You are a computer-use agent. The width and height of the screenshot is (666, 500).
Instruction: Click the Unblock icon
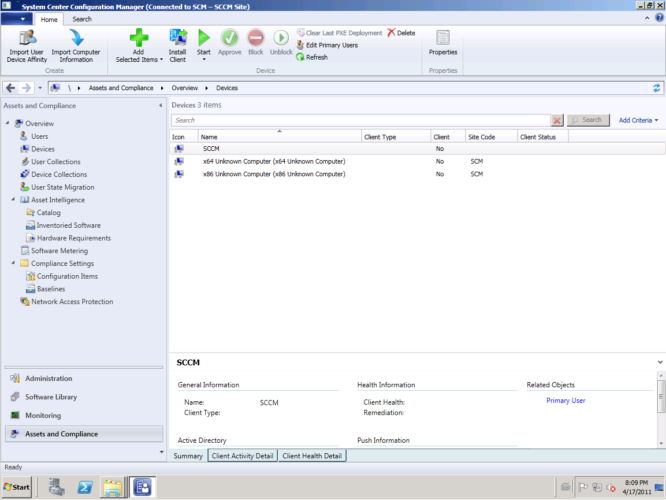(281, 38)
